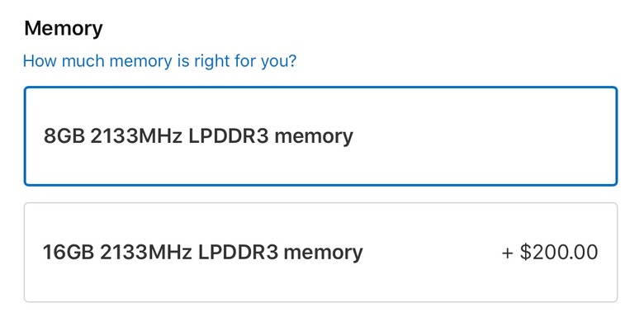Choose the highlighted 8GB memory card
Image resolution: width=644 pixels, height=322 pixels.
click(321, 136)
